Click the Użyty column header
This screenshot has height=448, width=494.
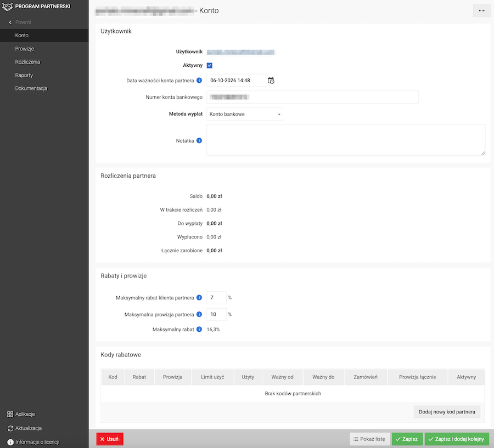[248, 377]
